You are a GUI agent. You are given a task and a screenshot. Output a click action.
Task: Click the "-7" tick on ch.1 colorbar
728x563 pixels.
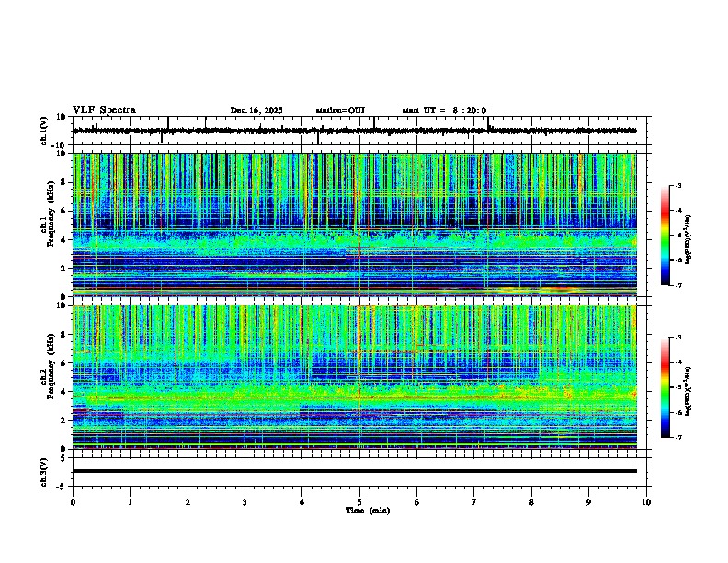point(677,285)
